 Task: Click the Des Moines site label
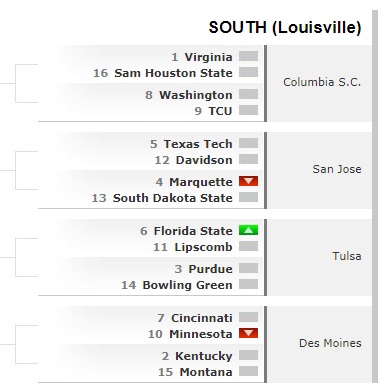click(330, 343)
